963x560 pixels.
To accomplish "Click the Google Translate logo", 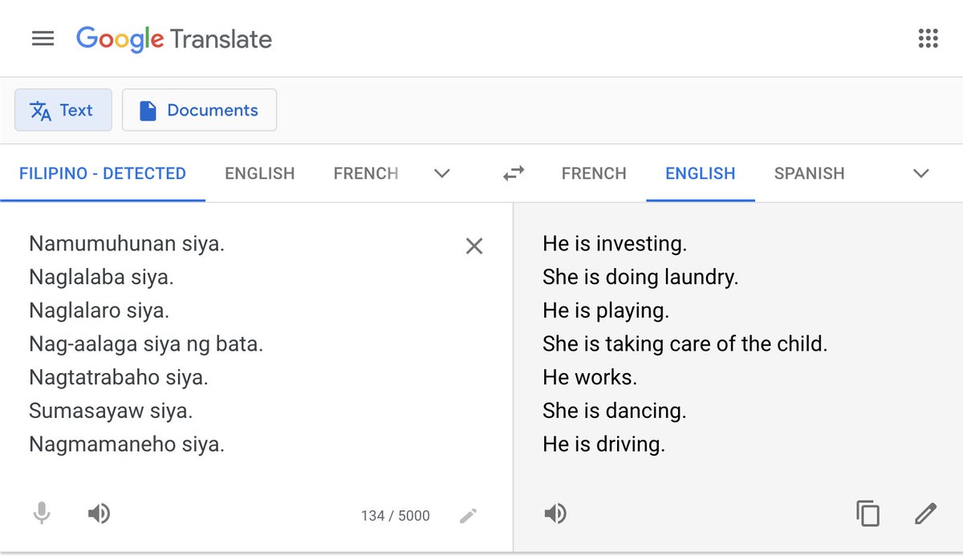I will tap(174, 39).
